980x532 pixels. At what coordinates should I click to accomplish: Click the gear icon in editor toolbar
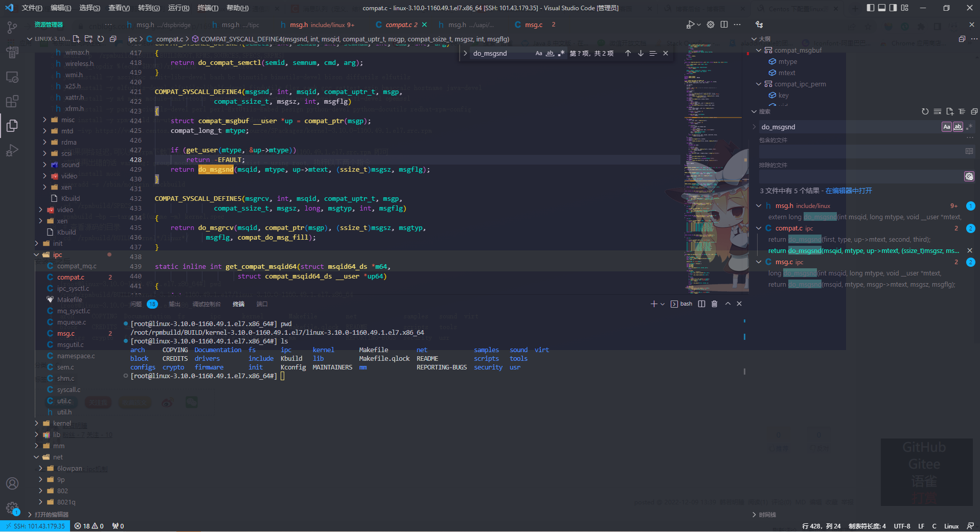tap(711, 25)
